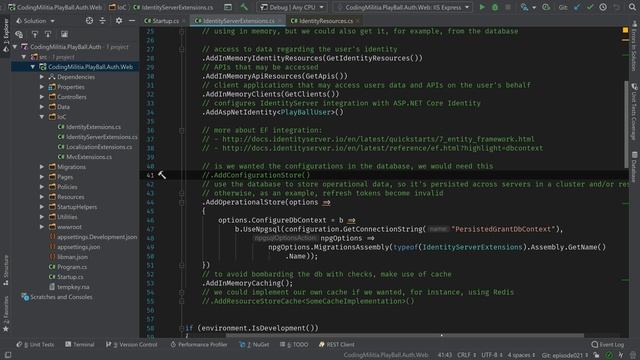The width and height of the screenshot is (640, 360).
Task: Collapse the CodingMilitia.PlayBall.Auth.Web project node
Action: pyautogui.click(x=32, y=67)
